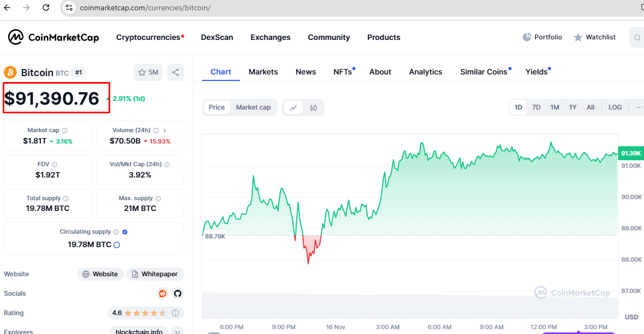644x334 pixels.
Task: Click the verified checkmark beside Circulating supply
Action: pos(125,232)
